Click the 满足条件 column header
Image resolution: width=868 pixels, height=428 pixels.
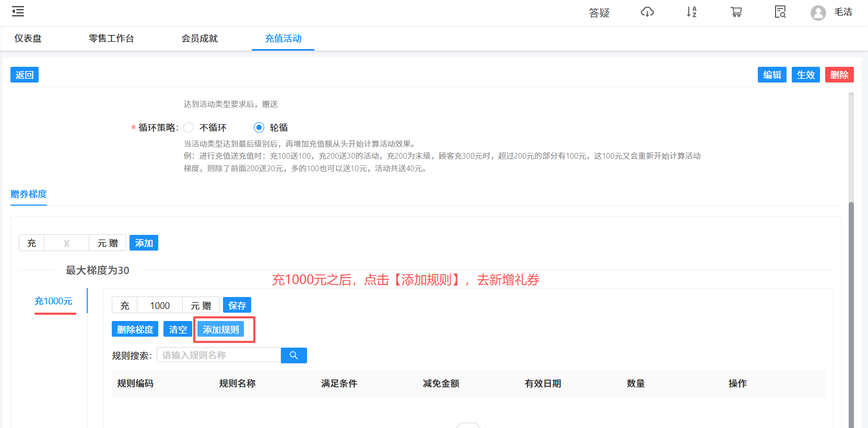click(339, 384)
